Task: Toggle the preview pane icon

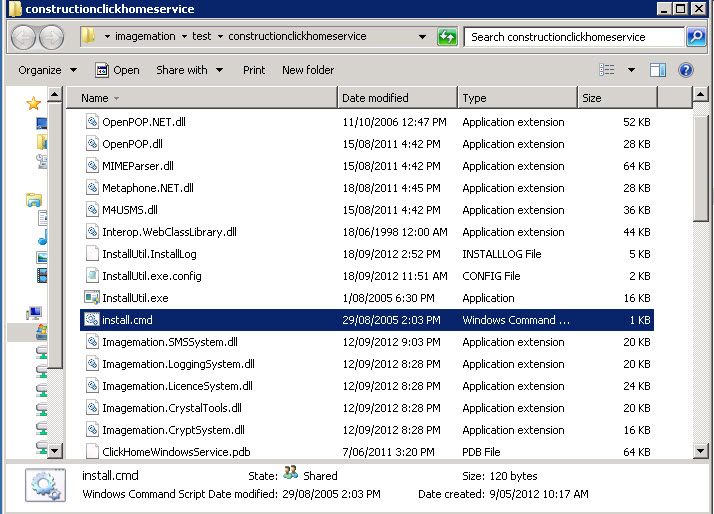Action: click(x=657, y=70)
